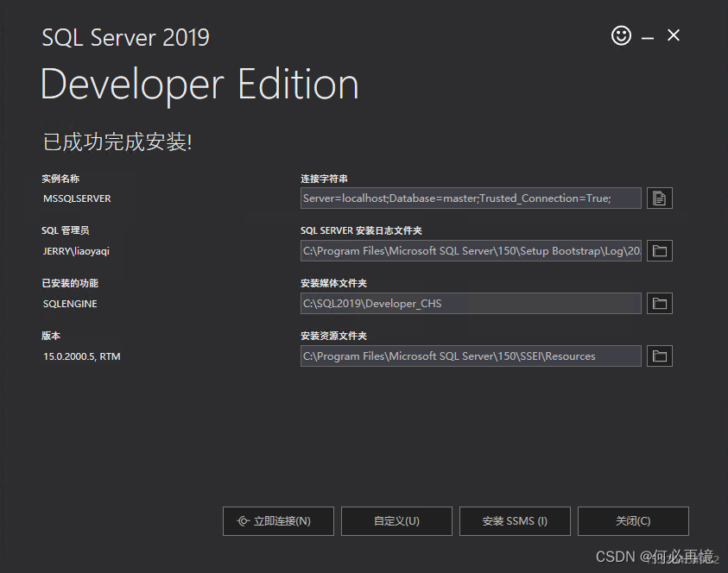Minimize the installer window
Screen dimensions: 728x573
pyautogui.click(x=648, y=36)
